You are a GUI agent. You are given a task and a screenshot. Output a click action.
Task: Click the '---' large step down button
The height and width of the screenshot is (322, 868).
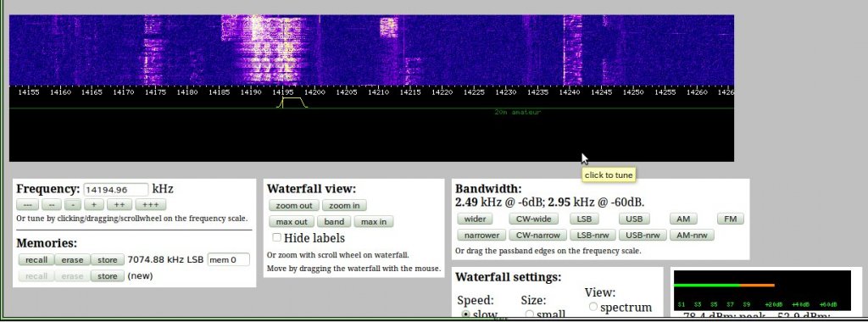(x=28, y=205)
